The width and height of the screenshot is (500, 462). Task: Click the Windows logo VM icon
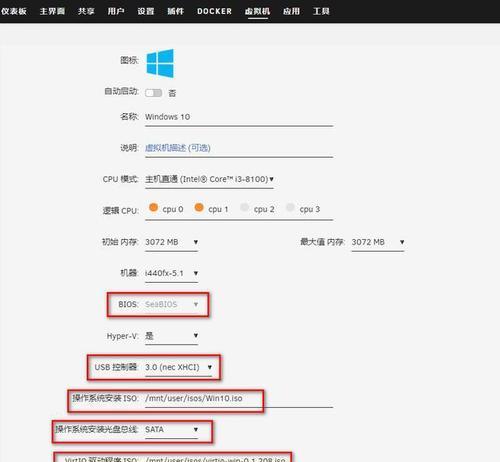160,63
